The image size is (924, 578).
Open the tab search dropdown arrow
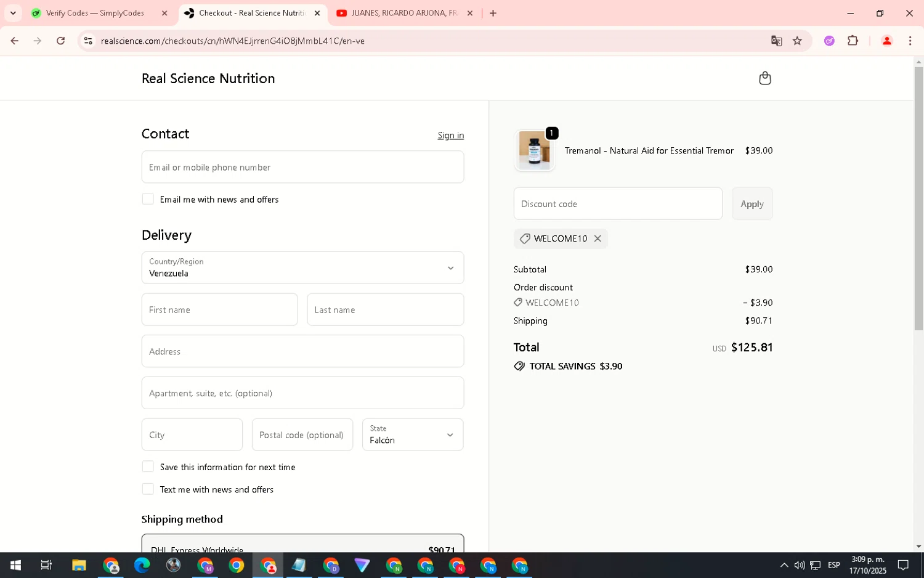click(13, 13)
